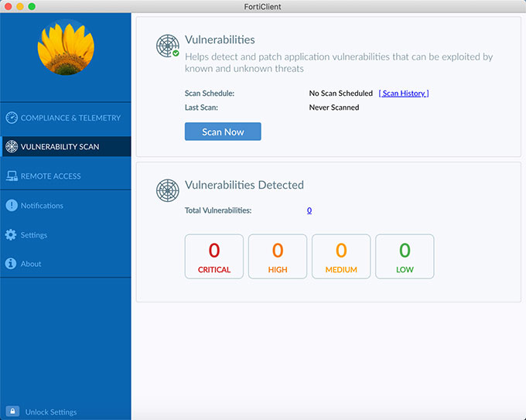This screenshot has height=420, width=526.
Task: Open the Compliance & Telemetry tab
Action: click(x=70, y=118)
